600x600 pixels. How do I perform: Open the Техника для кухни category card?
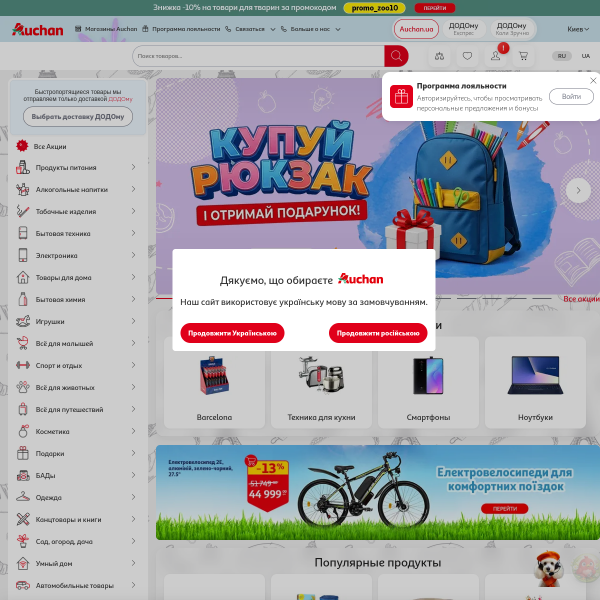pyautogui.click(x=321, y=383)
